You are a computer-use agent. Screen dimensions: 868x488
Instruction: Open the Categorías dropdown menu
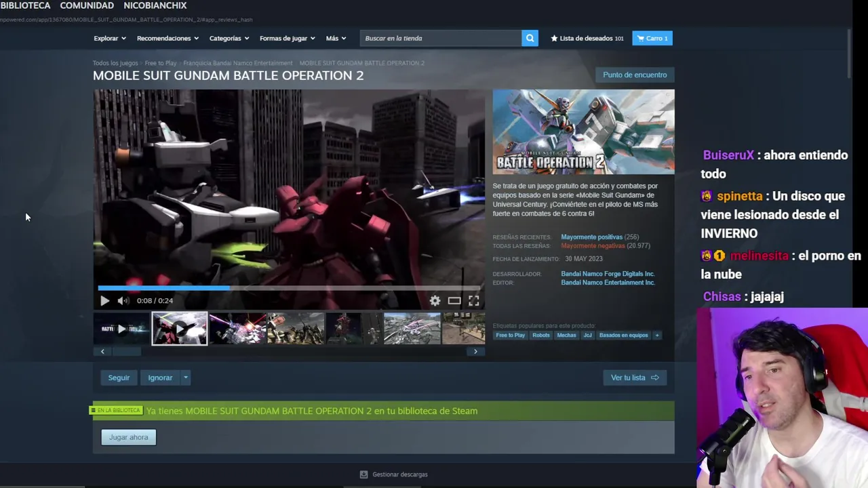[229, 38]
